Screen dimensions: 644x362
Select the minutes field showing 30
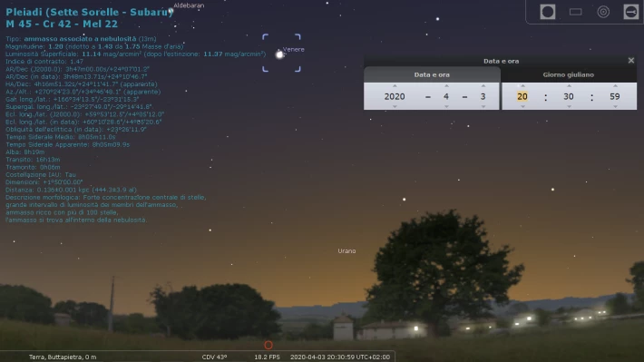pyautogui.click(x=569, y=96)
